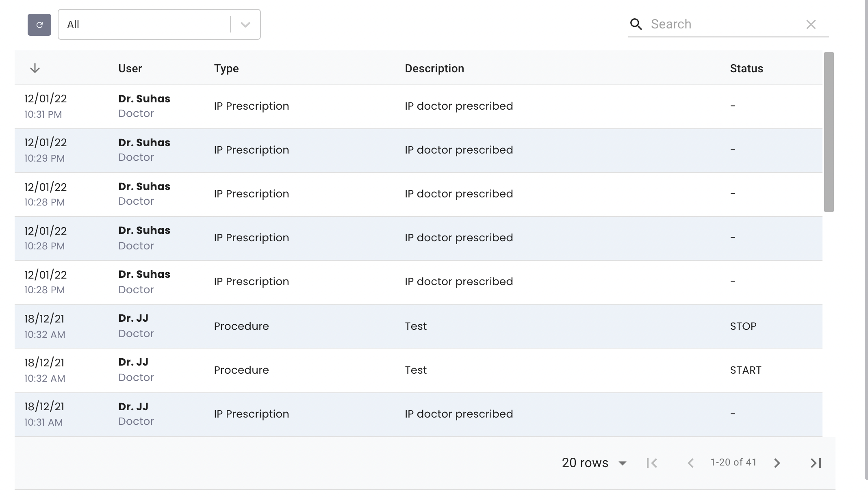Sort by date using arrow icon
The width and height of the screenshot is (868, 498).
pyautogui.click(x=35, y=68)
